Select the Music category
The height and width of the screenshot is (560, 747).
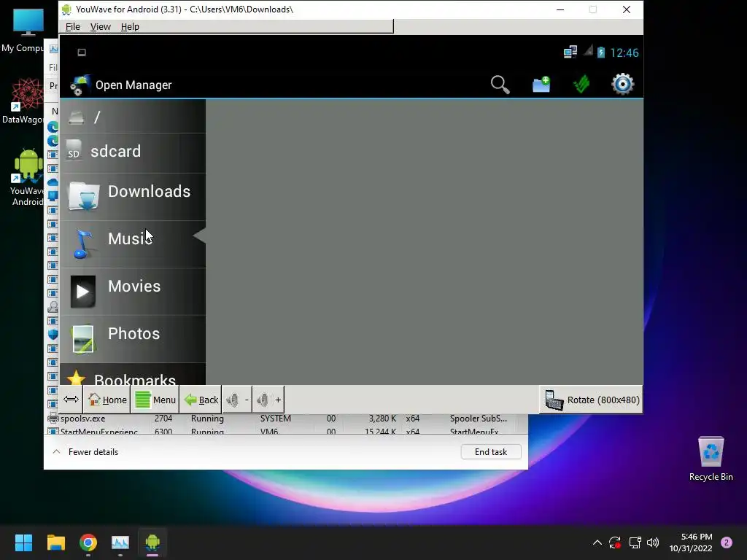click(x=133, y=244)
